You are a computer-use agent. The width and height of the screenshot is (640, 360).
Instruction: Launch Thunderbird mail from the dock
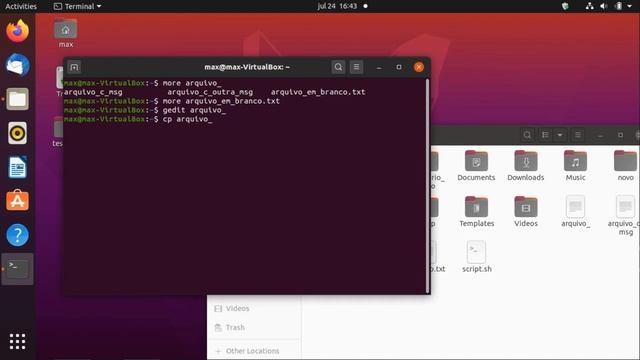[18, 65]
